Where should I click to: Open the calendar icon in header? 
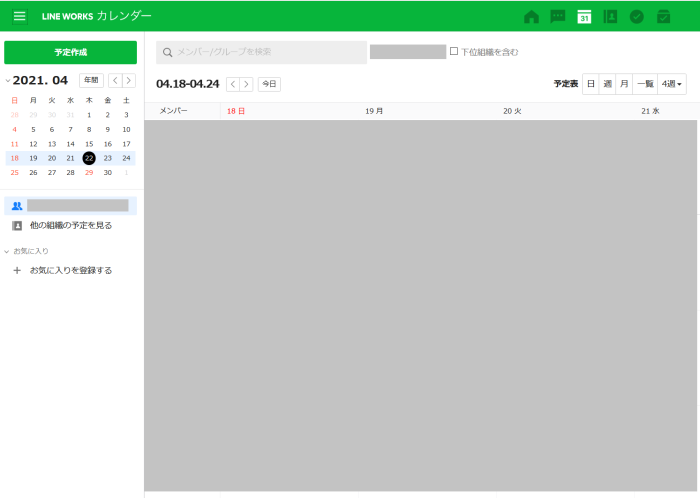584,17
